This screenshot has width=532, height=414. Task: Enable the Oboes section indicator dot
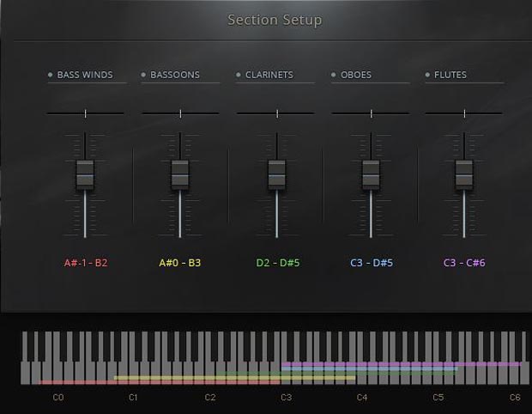pyautogui.click(x=334, y=76)
